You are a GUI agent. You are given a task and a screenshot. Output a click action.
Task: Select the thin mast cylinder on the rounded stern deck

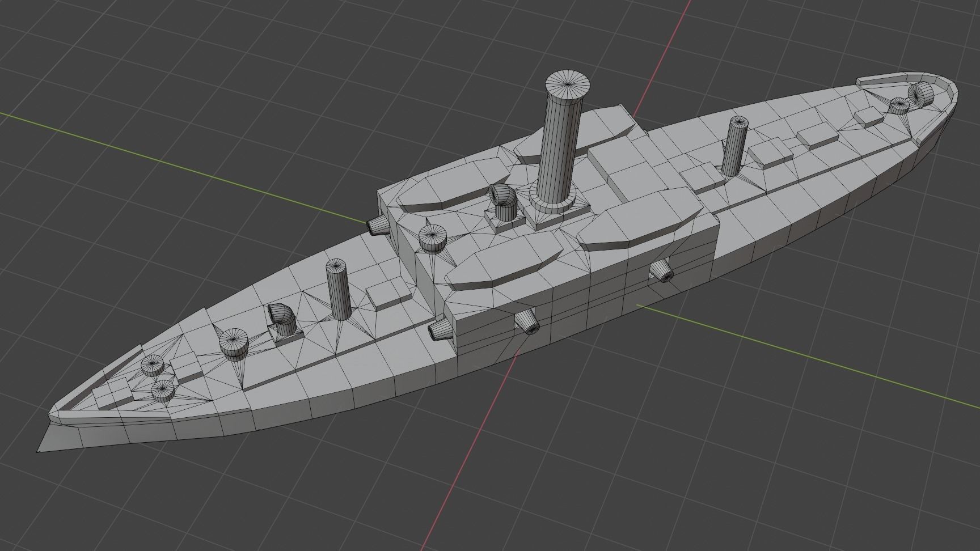[735, 145]
